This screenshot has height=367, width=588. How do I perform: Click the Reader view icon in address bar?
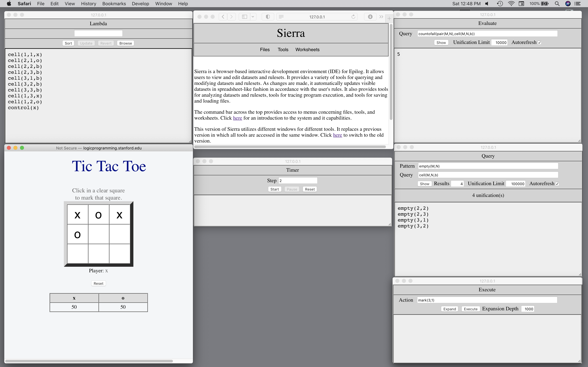coord(281,17)
